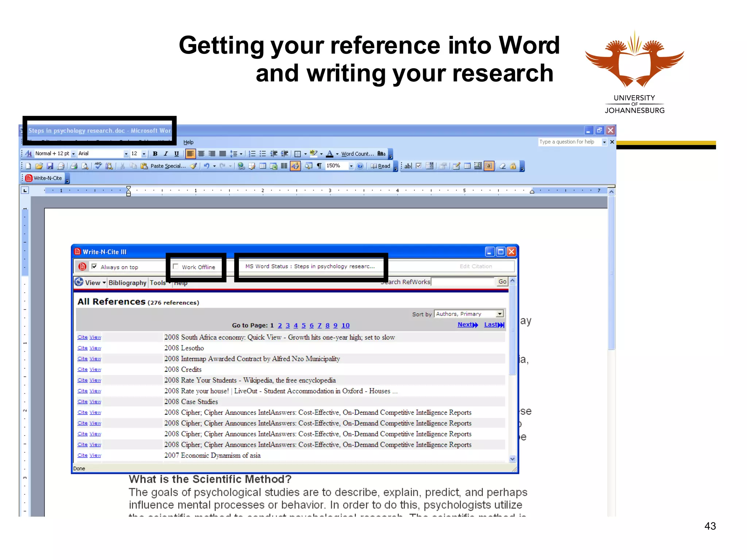Click the Write-N-Cite toolbar button

(x=44, y=178)
